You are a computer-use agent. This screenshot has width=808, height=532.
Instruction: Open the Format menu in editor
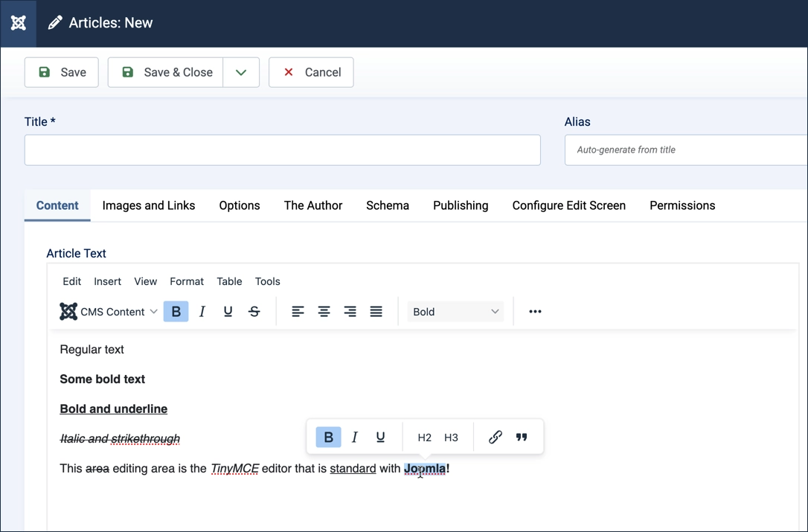point(186,281)
